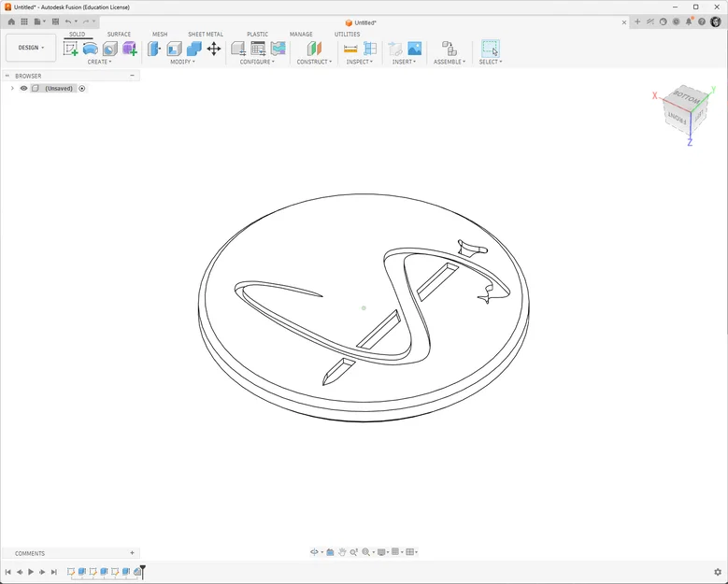
Task: Save the design with the disk icon
Action: point(55,21)
